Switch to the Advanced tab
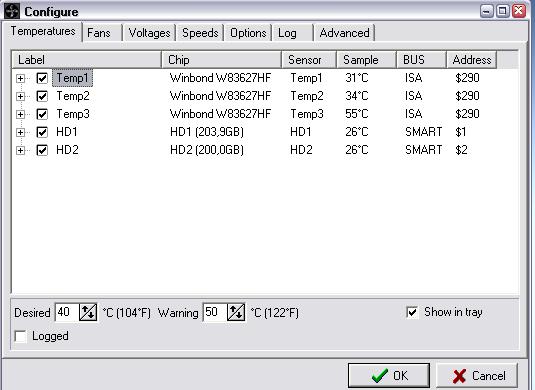 pos(345,33)
